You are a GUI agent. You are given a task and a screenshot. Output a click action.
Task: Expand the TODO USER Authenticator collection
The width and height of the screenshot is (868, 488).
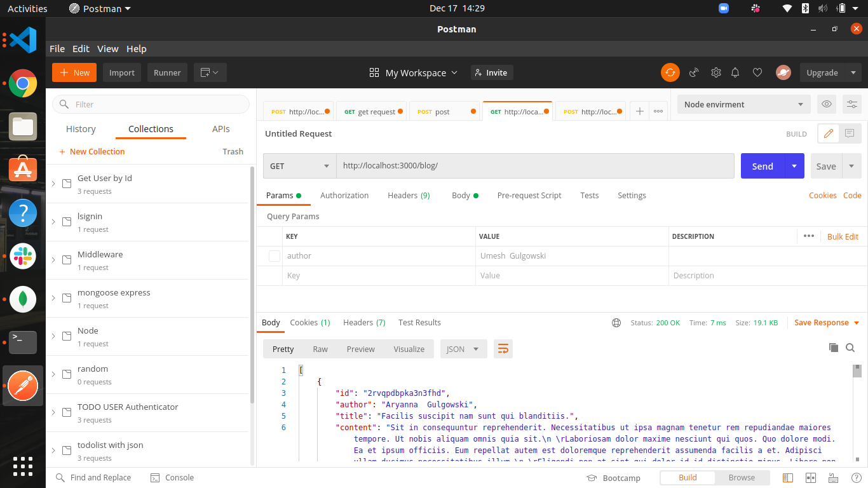53,412
